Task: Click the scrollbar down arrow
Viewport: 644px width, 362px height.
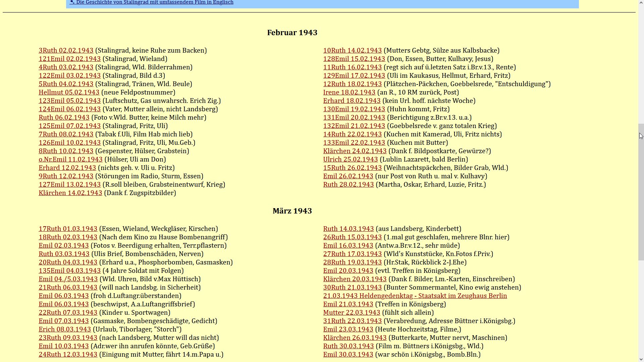Action: [641, 359]
